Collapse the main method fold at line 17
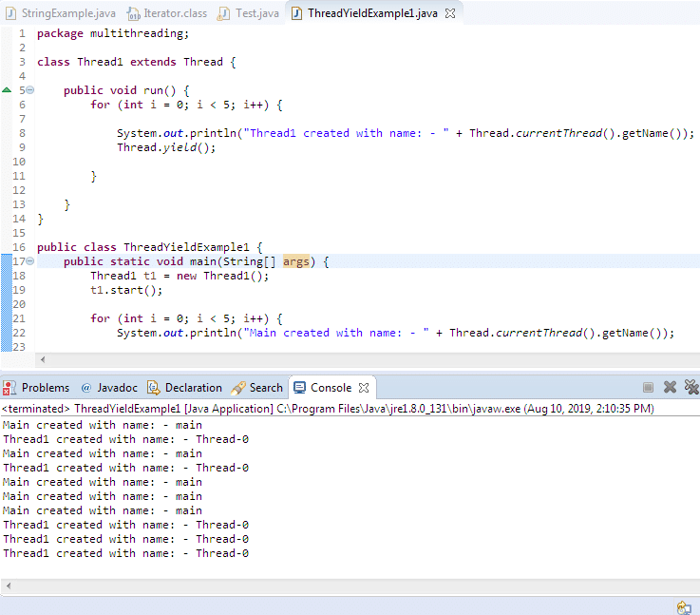Viewport: 700px width, 615px height. (29, 261)
